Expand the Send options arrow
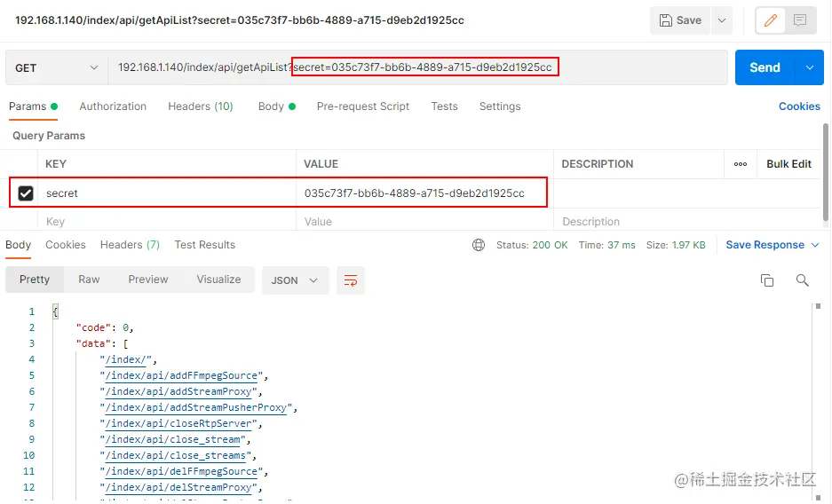This screenshot has height=504, width=832. [x=810, y=67]
